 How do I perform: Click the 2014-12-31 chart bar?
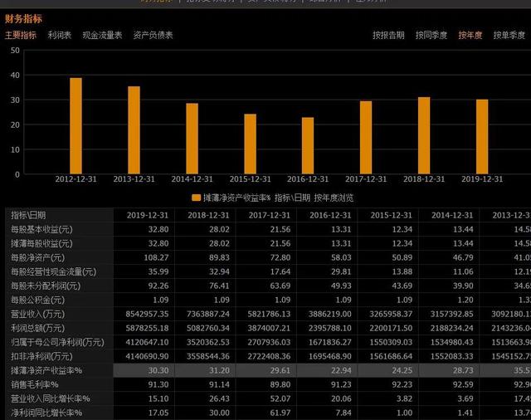click(192, 139)
